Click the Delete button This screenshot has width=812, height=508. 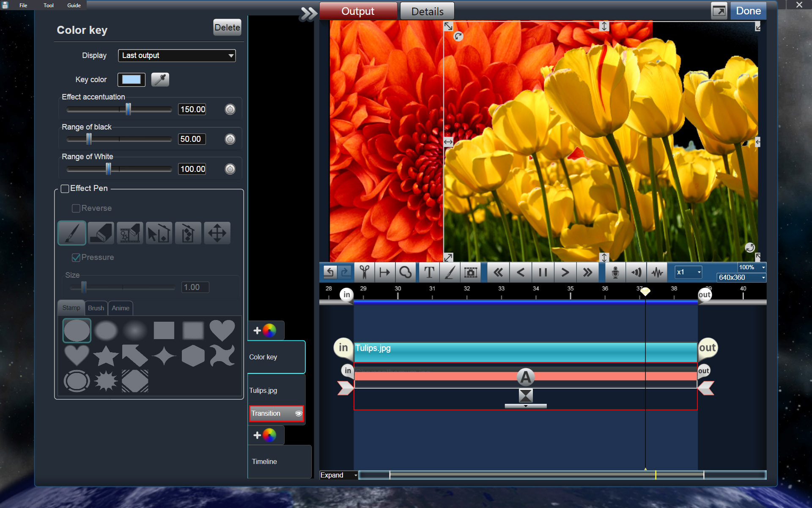pos(227,28)
